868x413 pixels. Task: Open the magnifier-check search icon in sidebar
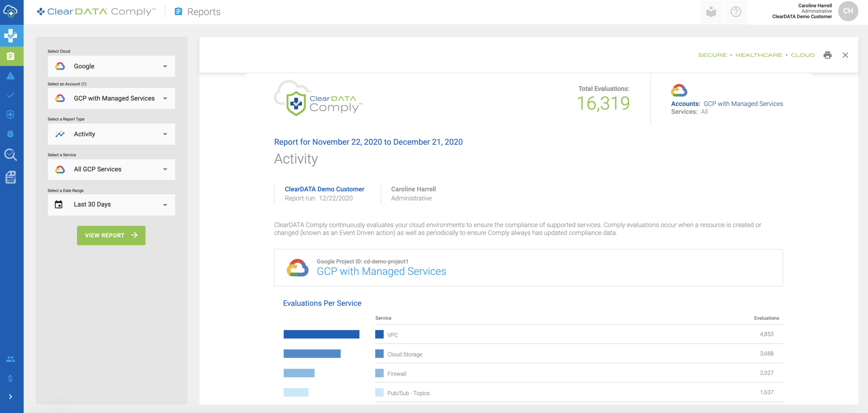(11, 154)
